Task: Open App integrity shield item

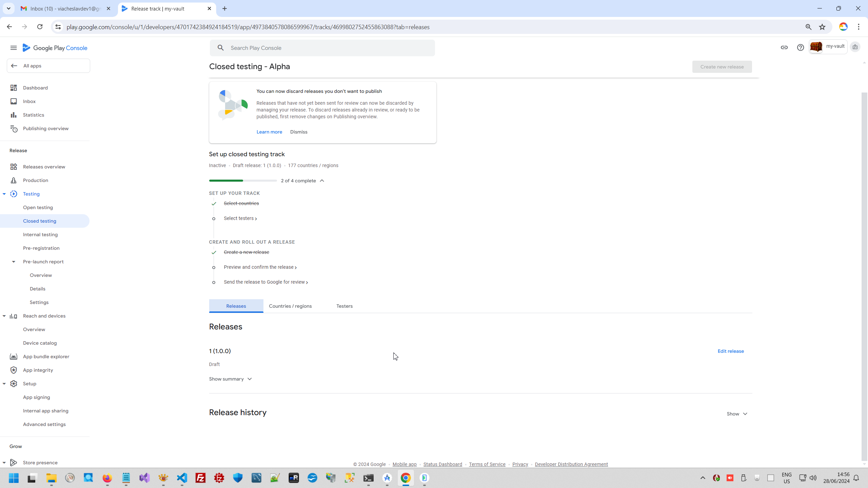Action: [x=38, y=370]
